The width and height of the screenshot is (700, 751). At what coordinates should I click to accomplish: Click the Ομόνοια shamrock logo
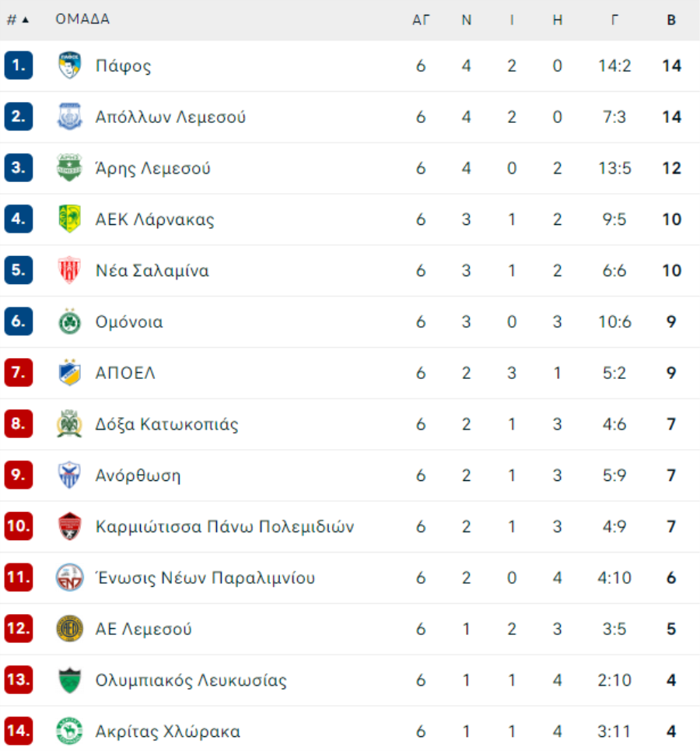(69, 321)
